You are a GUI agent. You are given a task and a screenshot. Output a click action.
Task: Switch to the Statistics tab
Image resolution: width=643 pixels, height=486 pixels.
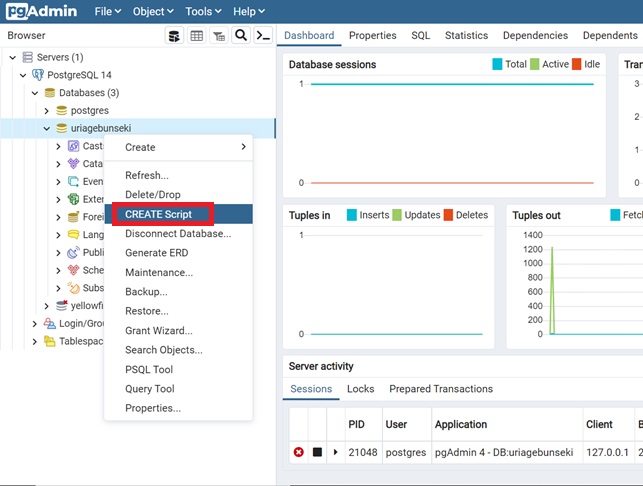(x=467, y=36)
